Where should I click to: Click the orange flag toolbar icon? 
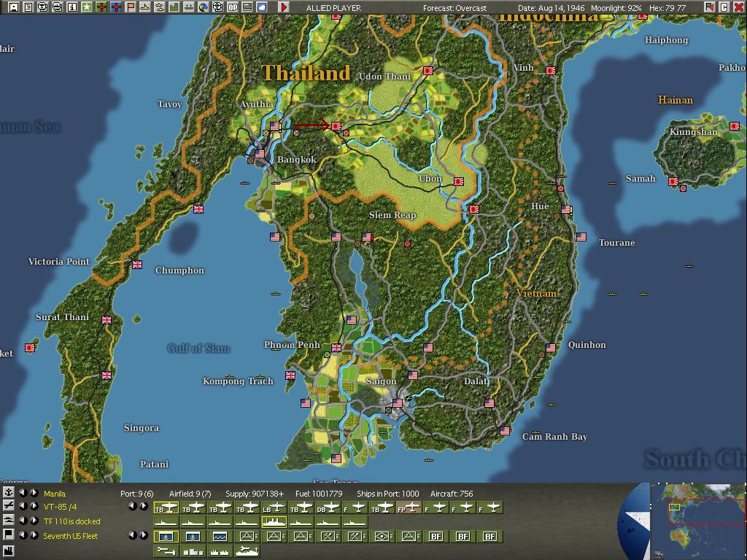tap(131, 7)
